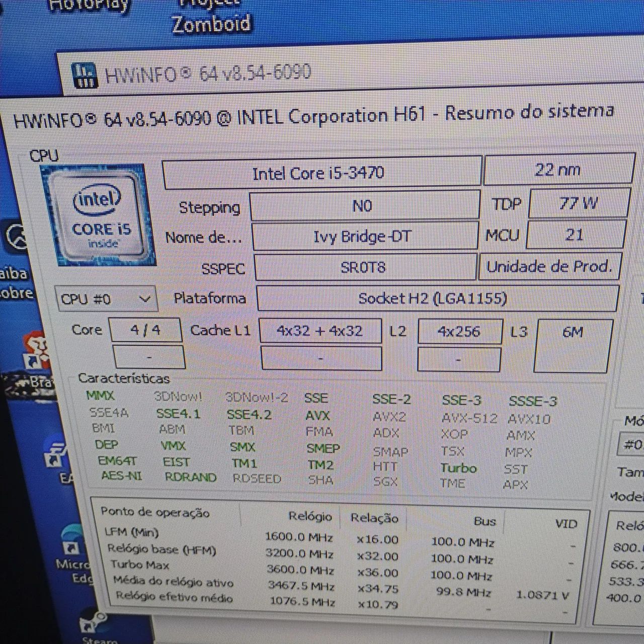Screen dimensions: 644x644
Task: Click the Unidade de Prod. field
Action: pos(549,266)
